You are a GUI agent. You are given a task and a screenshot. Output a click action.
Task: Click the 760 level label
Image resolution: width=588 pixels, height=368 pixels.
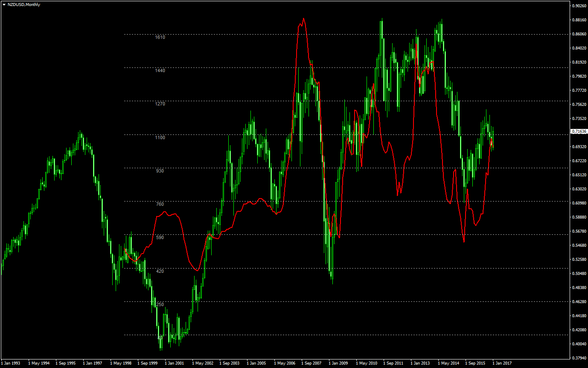pyautogui.click(x=160, y=204)
